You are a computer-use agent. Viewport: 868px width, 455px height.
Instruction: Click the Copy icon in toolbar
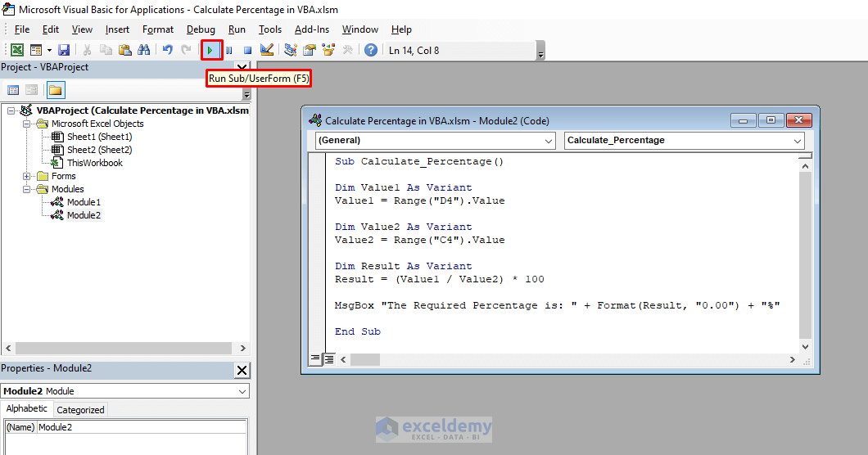pyautogui.click(x=106, y=51)
